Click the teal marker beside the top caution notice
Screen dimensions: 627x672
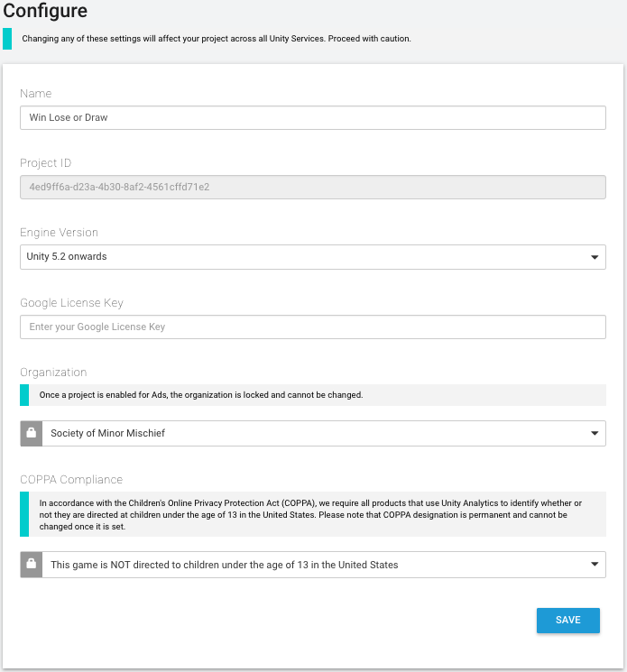pos(7,39)
